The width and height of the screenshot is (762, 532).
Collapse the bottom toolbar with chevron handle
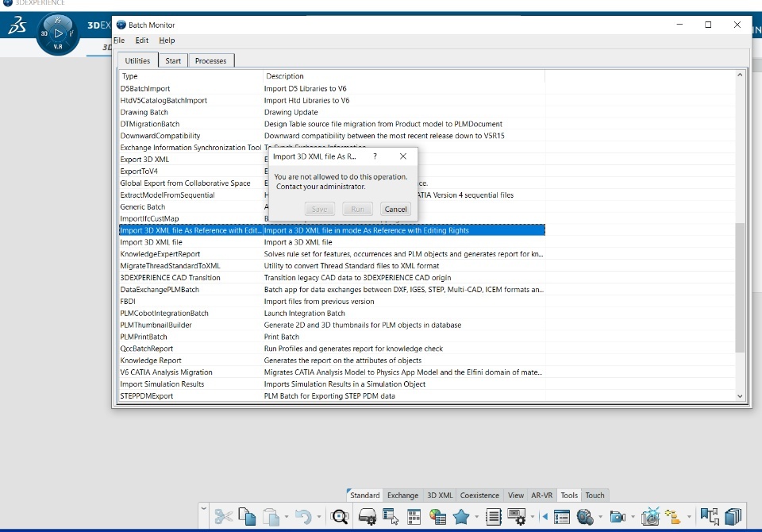[204, 509]
